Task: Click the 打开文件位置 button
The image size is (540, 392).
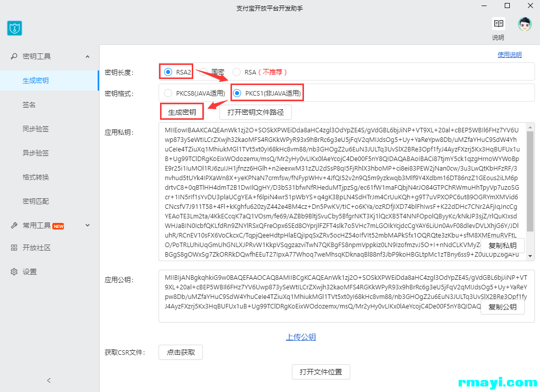Action: (321, 372)
